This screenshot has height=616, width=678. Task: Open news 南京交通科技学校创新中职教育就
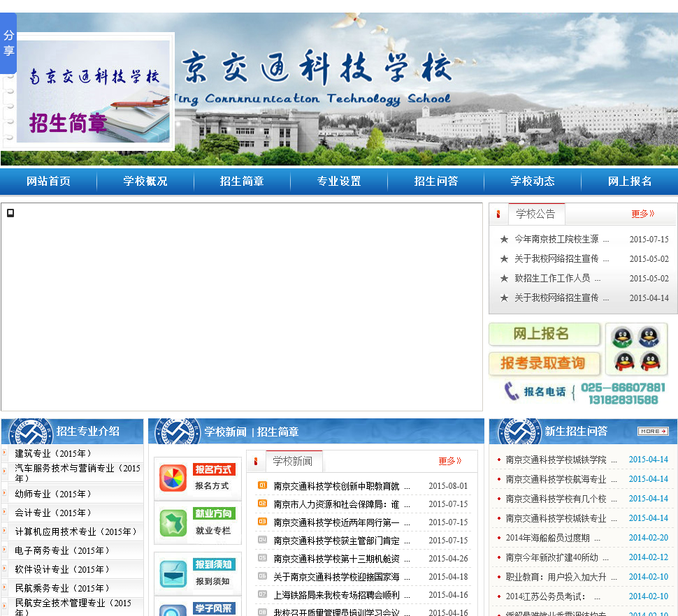[341, 486]
